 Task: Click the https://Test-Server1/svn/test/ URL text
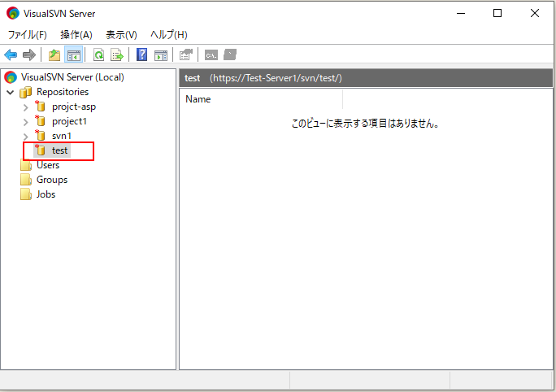276,78
